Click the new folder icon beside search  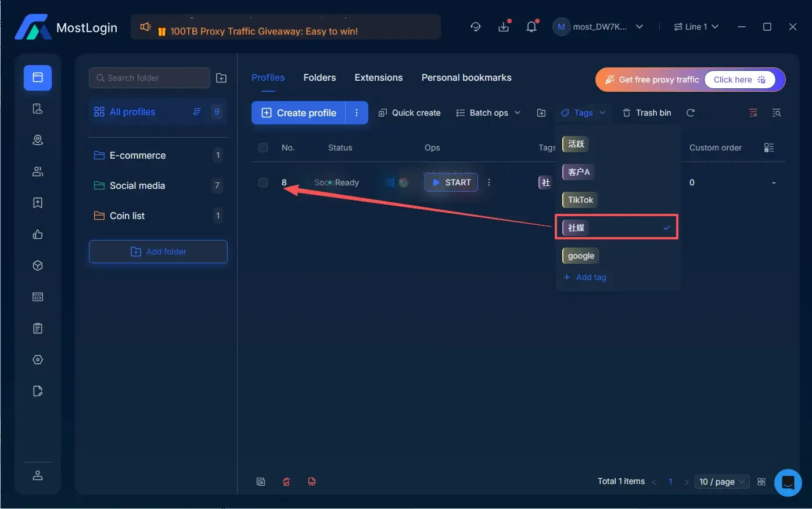pos(221,78)
